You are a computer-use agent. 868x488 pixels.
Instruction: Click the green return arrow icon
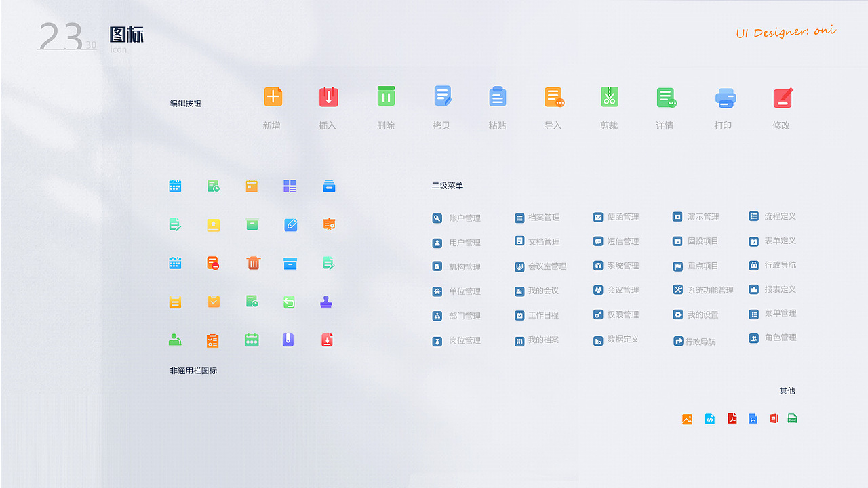tap(290, 302)
